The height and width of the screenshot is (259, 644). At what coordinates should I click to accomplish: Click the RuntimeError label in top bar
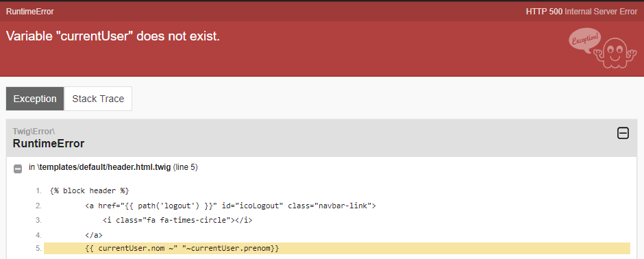tap(29, 12)
